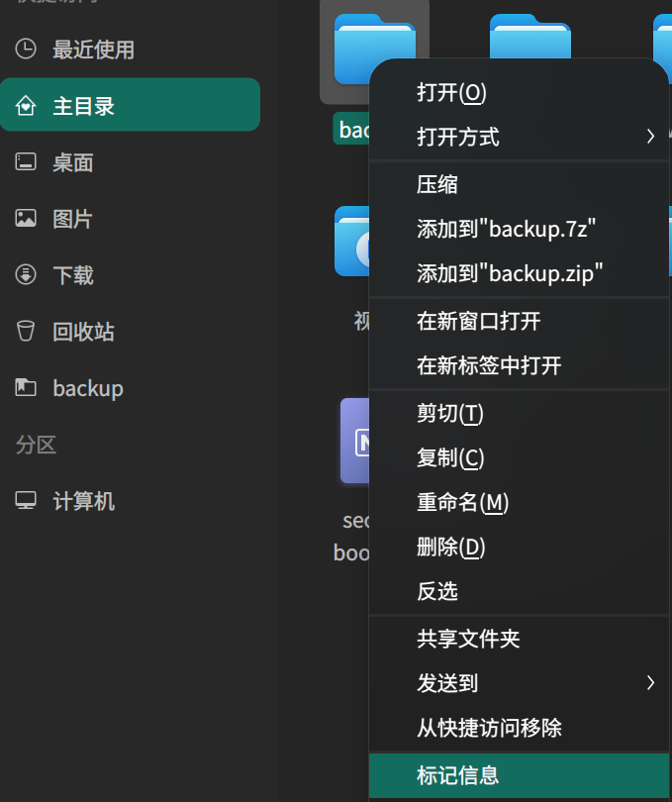This screenshot has height=802, width=672.
Task: Choose 打开方式 in the context menu
Action: tap(519, 137)
